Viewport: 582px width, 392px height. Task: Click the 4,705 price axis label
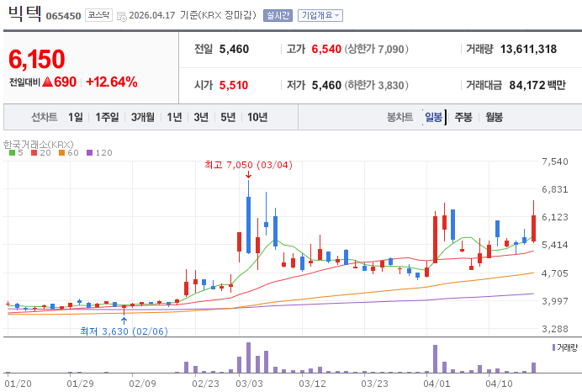pyautogui.click(x=555, y=273)
